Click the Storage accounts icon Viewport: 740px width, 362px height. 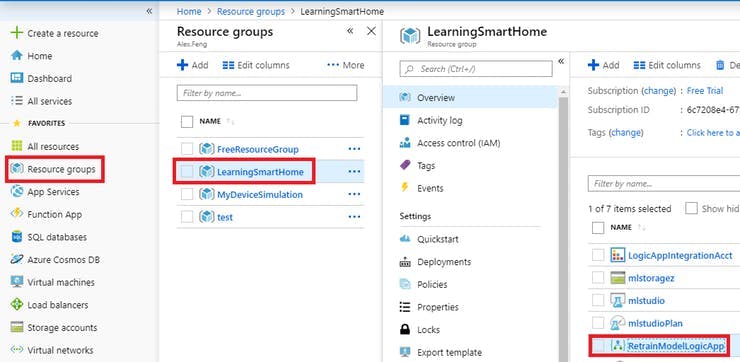tap(17, 328)
